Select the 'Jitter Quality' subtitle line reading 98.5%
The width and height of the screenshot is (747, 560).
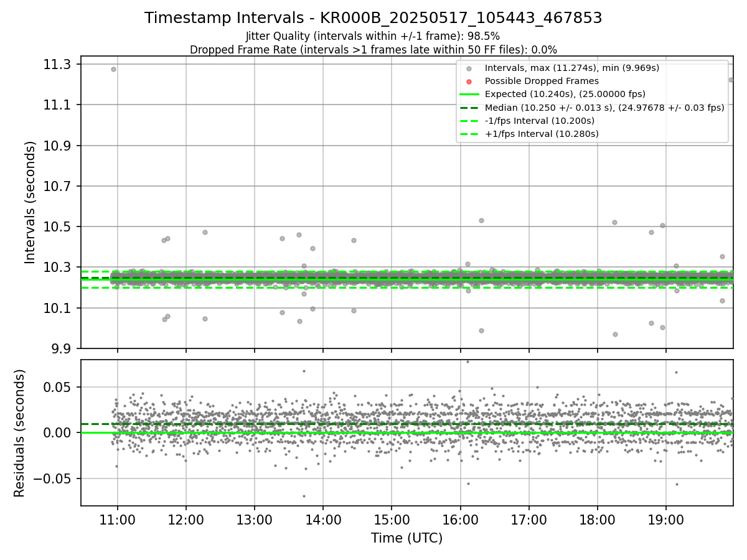coord(373,36)
